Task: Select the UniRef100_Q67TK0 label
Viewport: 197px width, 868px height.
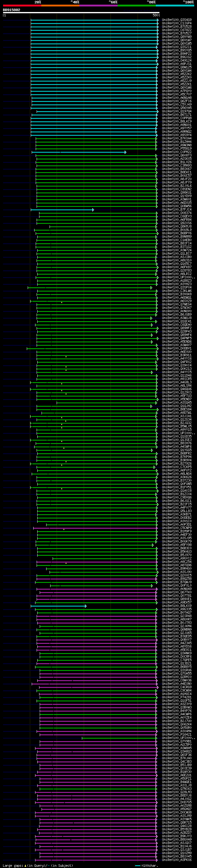Action: click(176, 592)
